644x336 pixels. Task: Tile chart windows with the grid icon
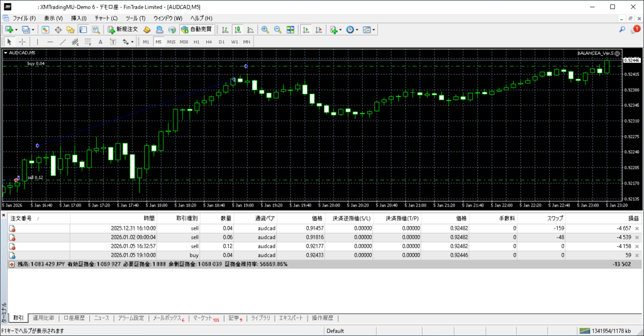(x=290, y=30)
